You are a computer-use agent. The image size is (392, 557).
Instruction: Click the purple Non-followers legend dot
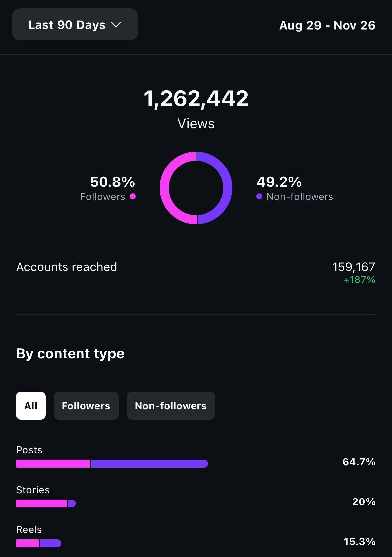tap(259, 196)
